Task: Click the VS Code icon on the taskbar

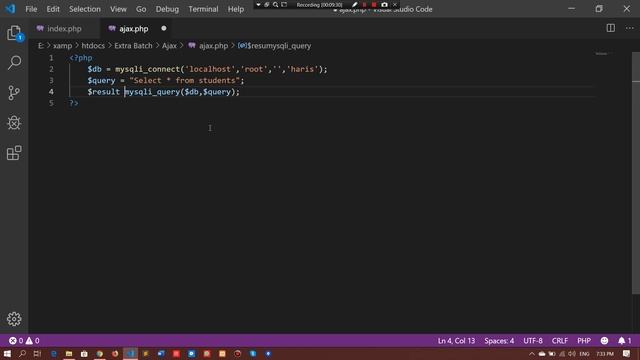Action: click(131, 353)
